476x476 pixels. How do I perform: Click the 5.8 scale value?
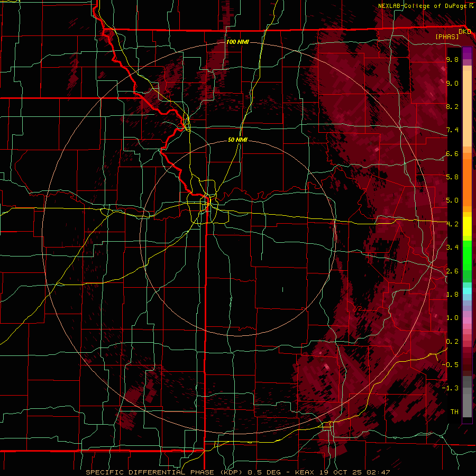coord(452,177)
